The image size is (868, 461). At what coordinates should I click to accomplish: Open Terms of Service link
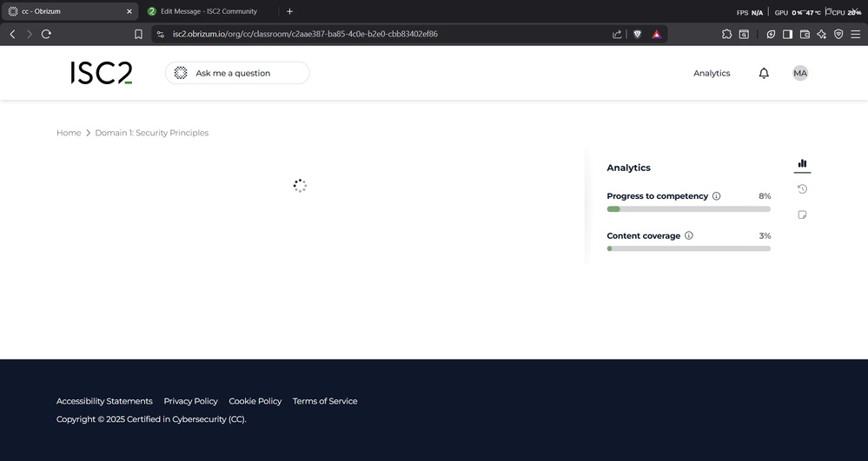[x=325, y=401]
